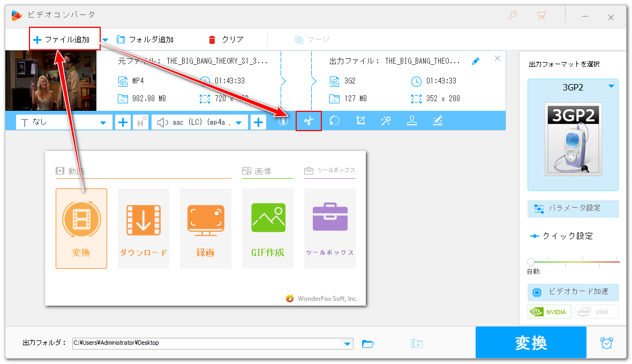
Task: Open the rotate video tool
Action: pyautogui.click(x=335, y=122)
